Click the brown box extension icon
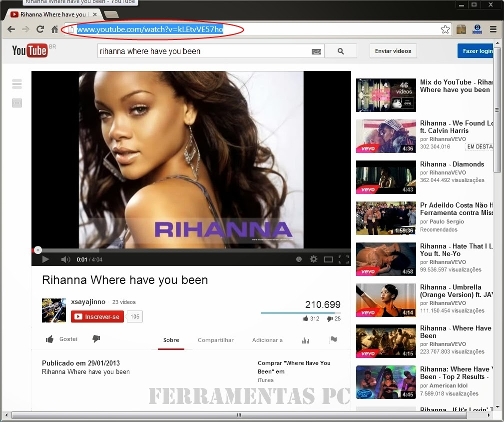Screen dimensions: 504x422 [461, 29]
